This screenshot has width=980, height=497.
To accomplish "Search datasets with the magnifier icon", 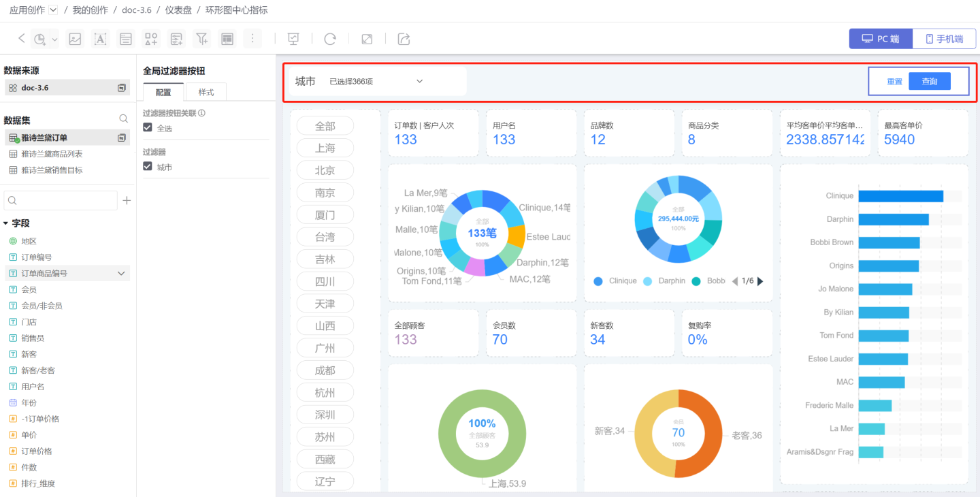I will tap(123, 118).
